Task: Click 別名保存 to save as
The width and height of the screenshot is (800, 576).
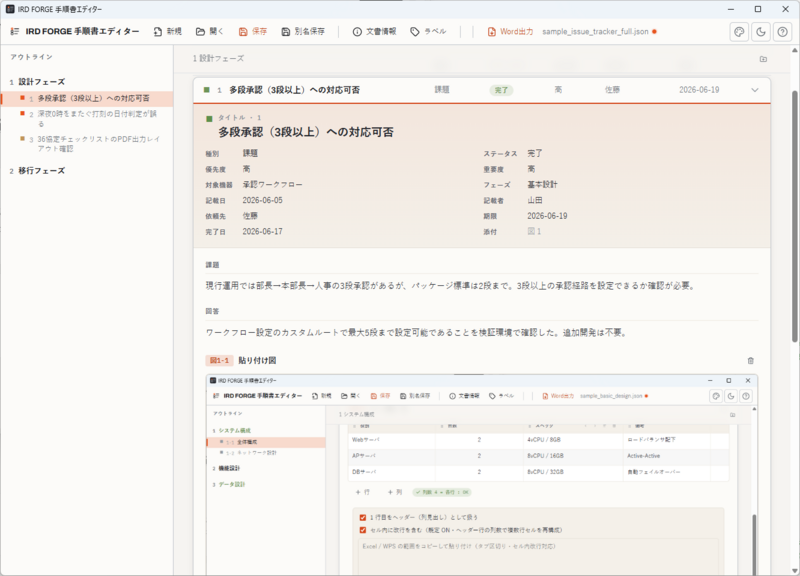Action: (x=303, y=31)
